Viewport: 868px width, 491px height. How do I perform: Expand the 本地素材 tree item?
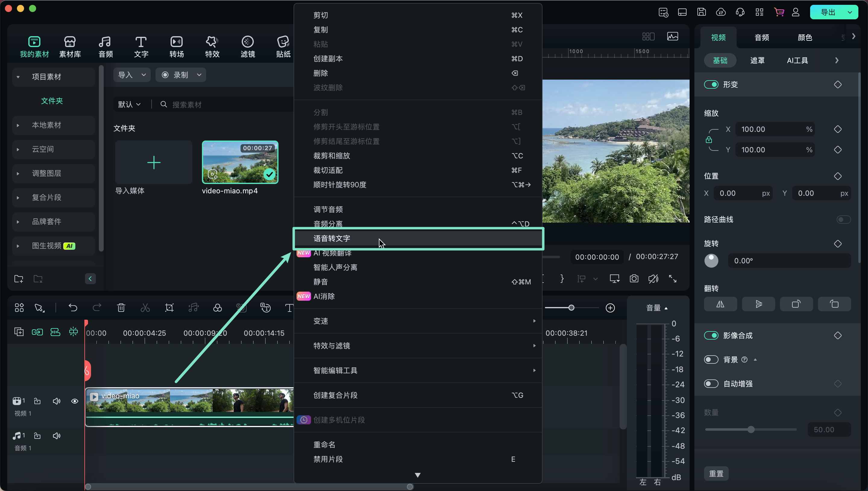pyautogui.click(x=18, y=125)
